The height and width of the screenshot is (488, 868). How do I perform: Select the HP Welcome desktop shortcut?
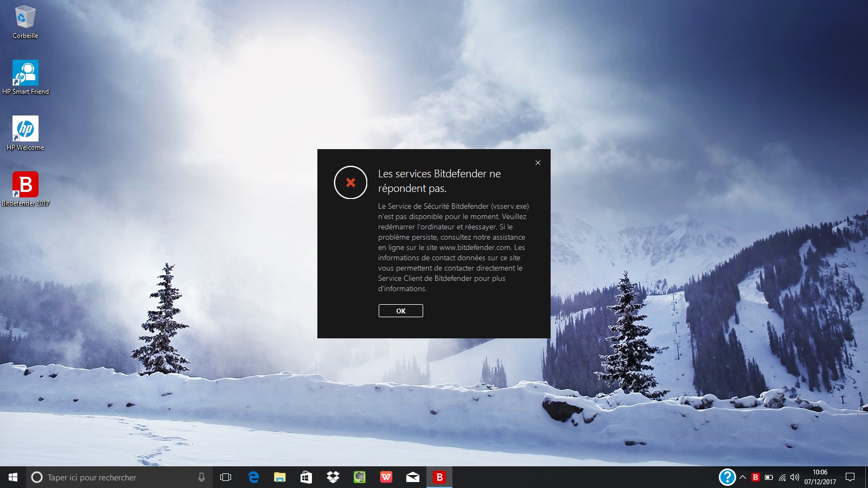pyautogui.click(x=25, y=133)
